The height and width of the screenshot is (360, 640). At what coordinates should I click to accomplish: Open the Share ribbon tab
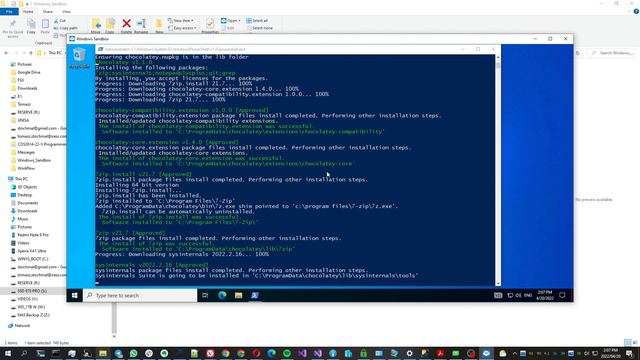point(48,12)
